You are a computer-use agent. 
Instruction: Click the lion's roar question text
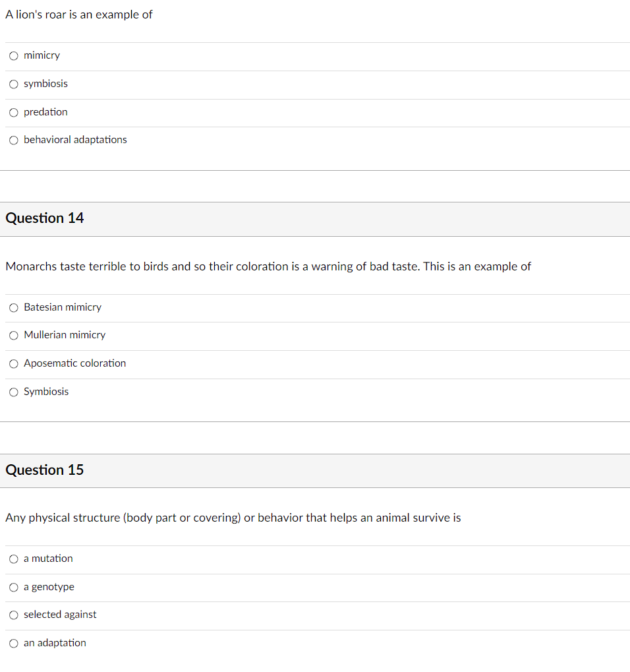point(79,15)
